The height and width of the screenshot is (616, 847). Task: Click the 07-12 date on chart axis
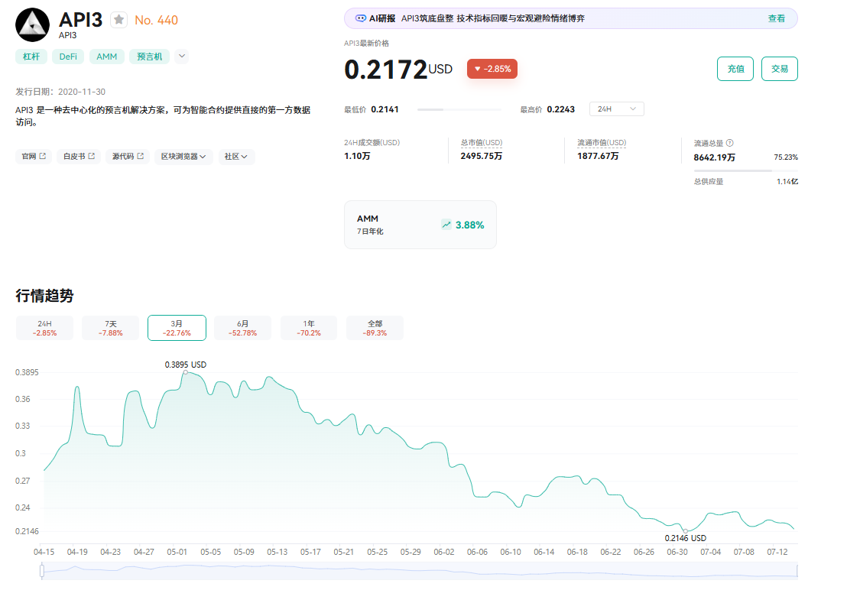click(x=777, y=552)
